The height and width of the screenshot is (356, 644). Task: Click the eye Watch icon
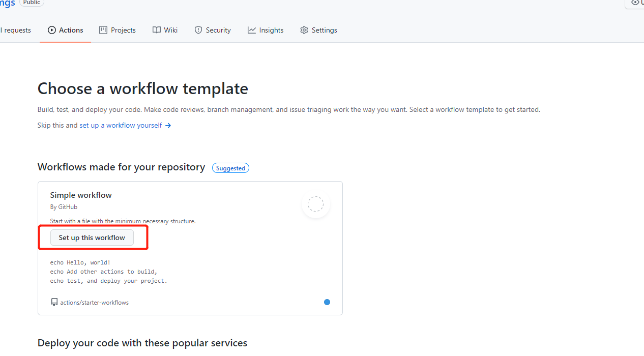pyautogui.click(x=635, y=3)
